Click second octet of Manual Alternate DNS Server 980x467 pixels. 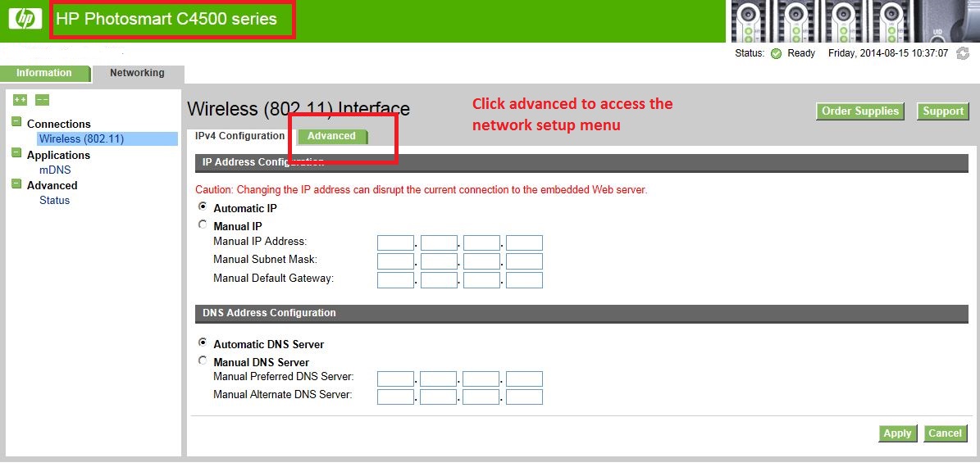439,397
